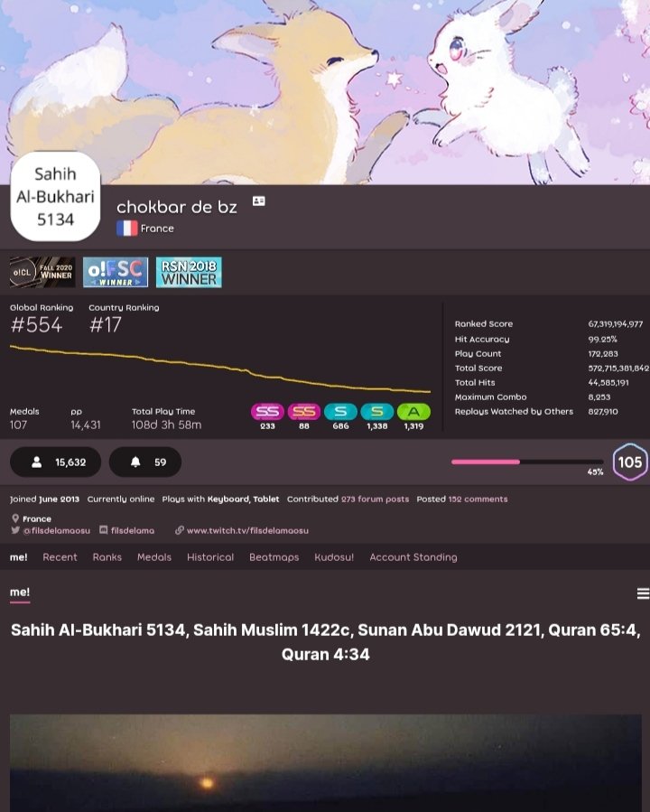Click the Sahih Al-Bukhari 5134 avatar

[55, 196]
